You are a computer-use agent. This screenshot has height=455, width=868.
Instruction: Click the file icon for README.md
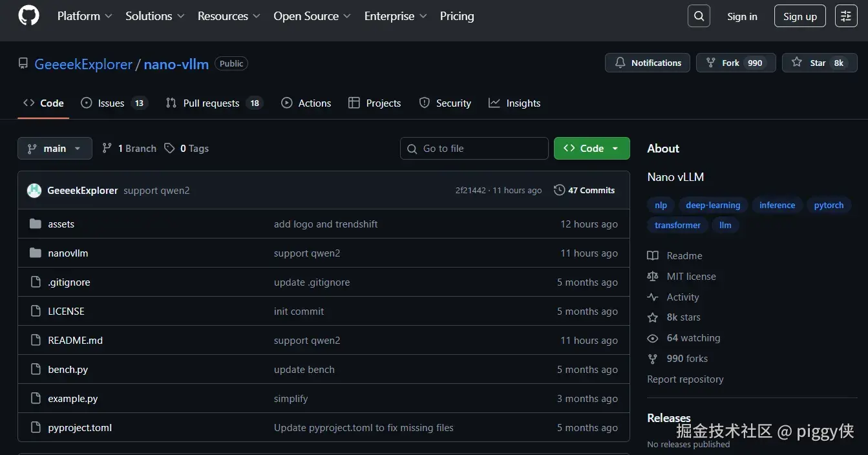pos(36,341)
